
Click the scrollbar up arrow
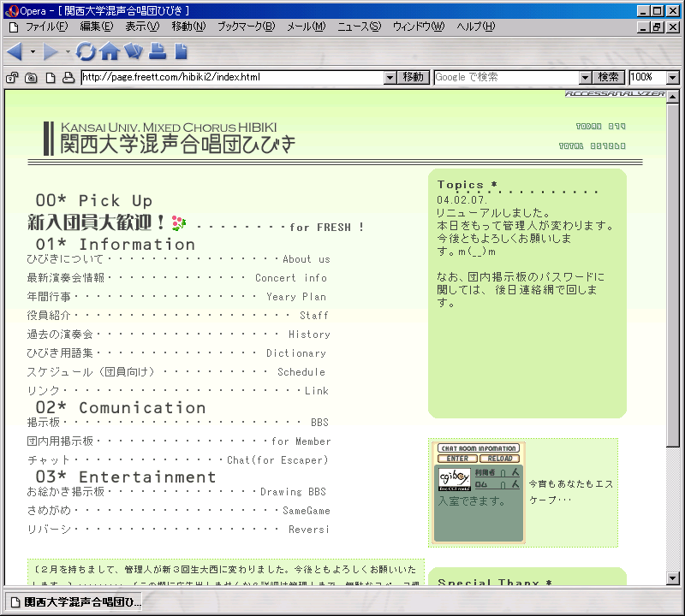(673, 97)
